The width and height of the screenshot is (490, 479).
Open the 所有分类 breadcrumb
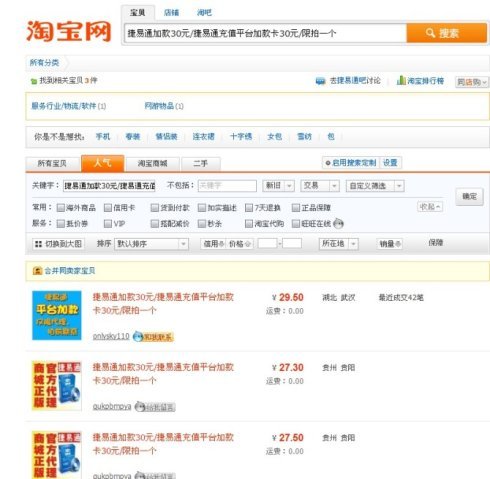[x=44, y=62]
